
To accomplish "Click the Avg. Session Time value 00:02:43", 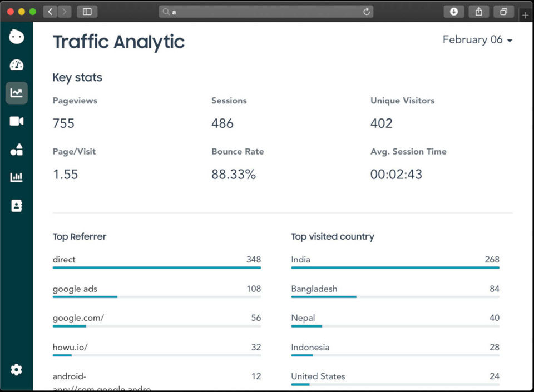I will pyautogui.click(x=396, y=174).
